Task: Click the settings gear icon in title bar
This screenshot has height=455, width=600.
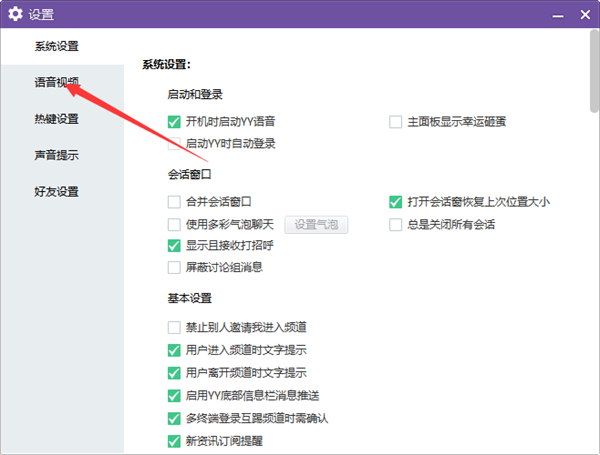Action: [x=15, y=14]
